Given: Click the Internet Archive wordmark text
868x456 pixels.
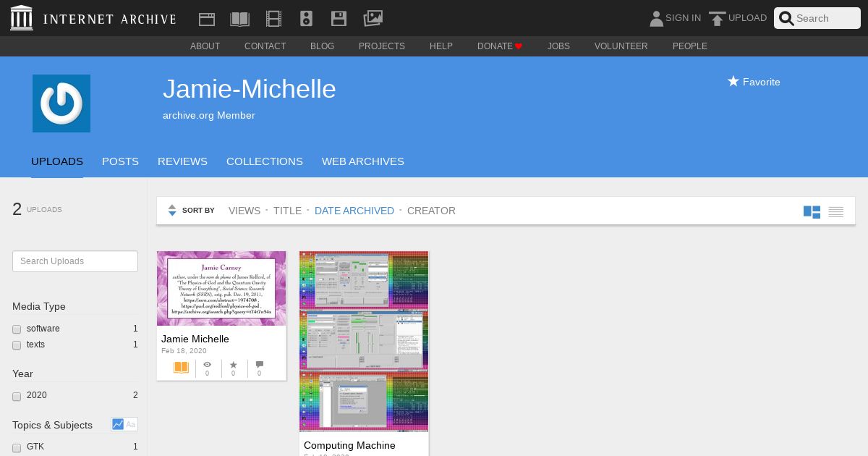Looking at the screenshot, I should coord(109,19).
